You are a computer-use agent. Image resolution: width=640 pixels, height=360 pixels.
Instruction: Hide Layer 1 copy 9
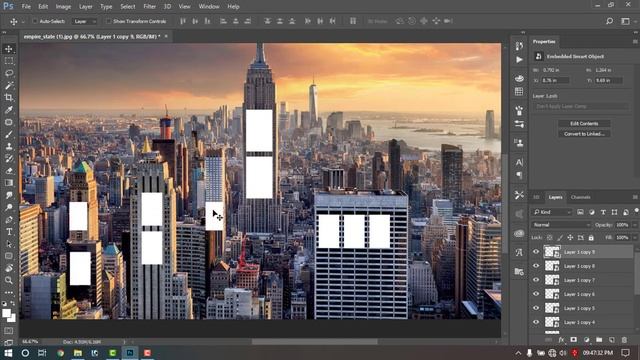tap(536, 252)
